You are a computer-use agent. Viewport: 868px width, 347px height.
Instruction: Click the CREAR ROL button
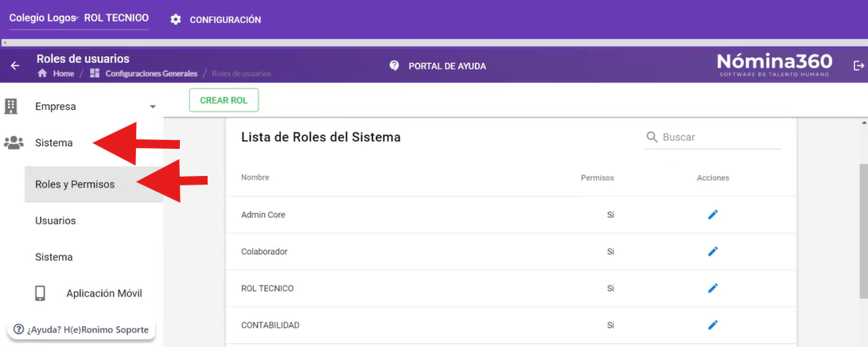(x=224, y=100)
